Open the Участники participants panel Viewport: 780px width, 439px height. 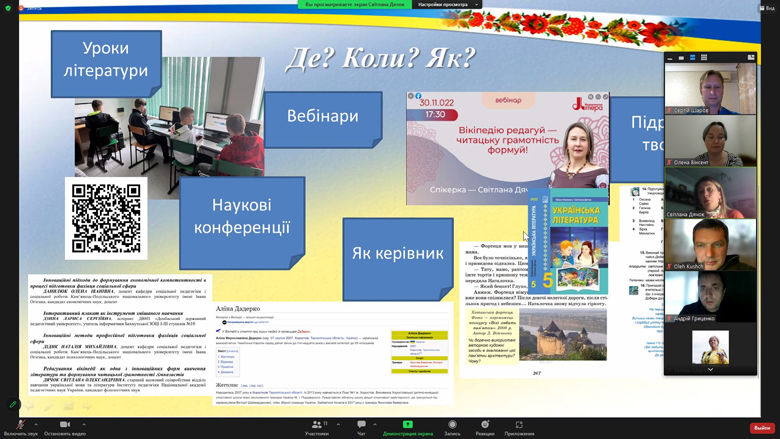[317, 427]
